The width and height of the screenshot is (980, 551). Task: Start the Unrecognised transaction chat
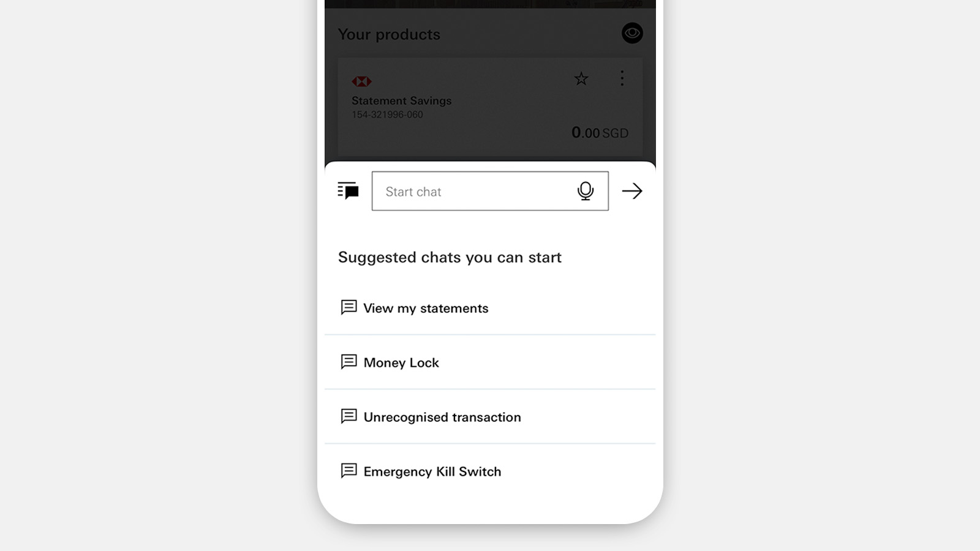point(490,417)
